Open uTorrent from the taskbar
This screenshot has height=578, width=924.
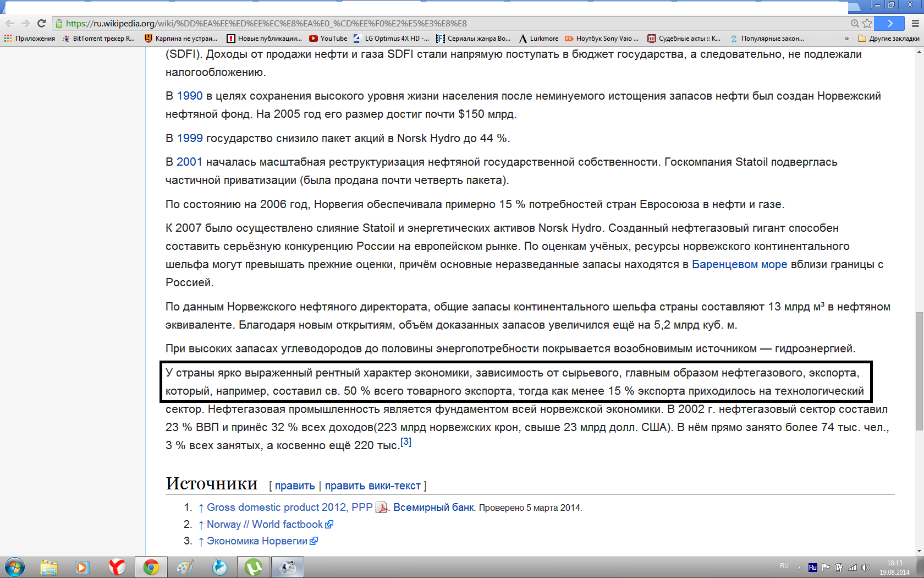point(254,567)
